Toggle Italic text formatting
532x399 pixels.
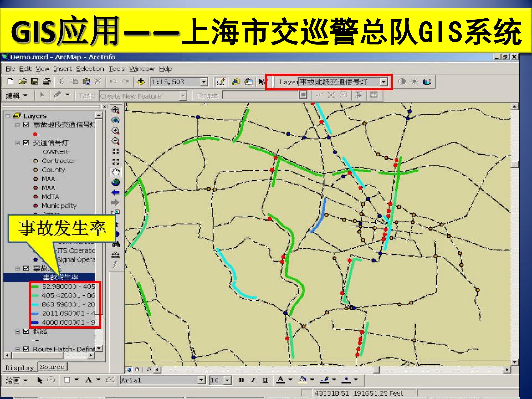tap(253, 380)
